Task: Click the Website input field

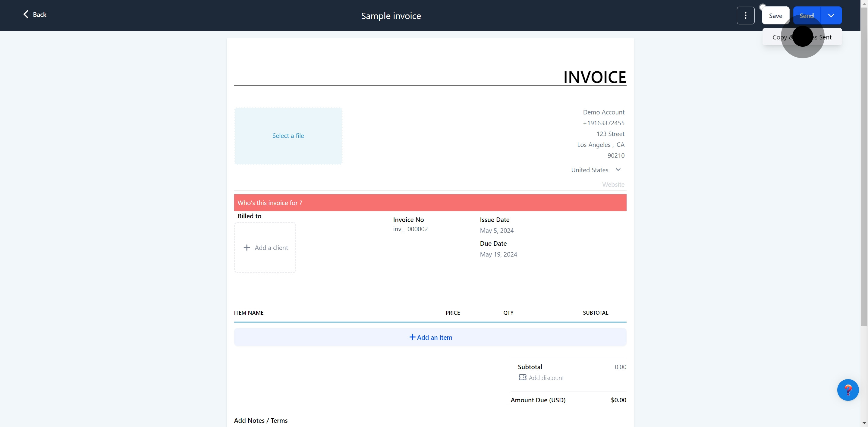Action: [613, 185]
